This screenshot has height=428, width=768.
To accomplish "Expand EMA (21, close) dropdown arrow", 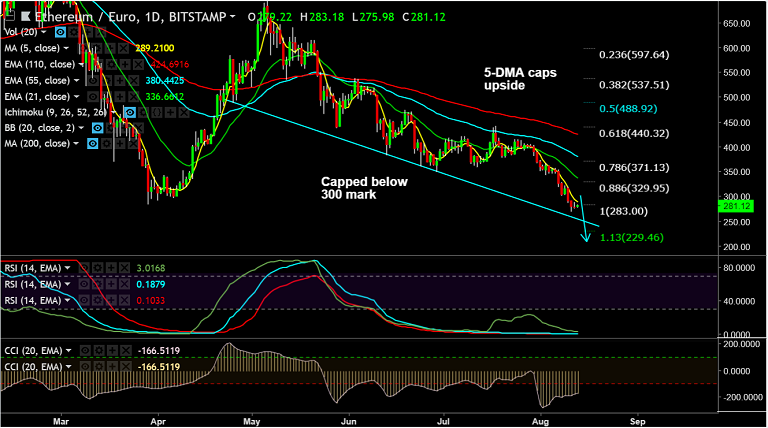I will click(76, 96).
